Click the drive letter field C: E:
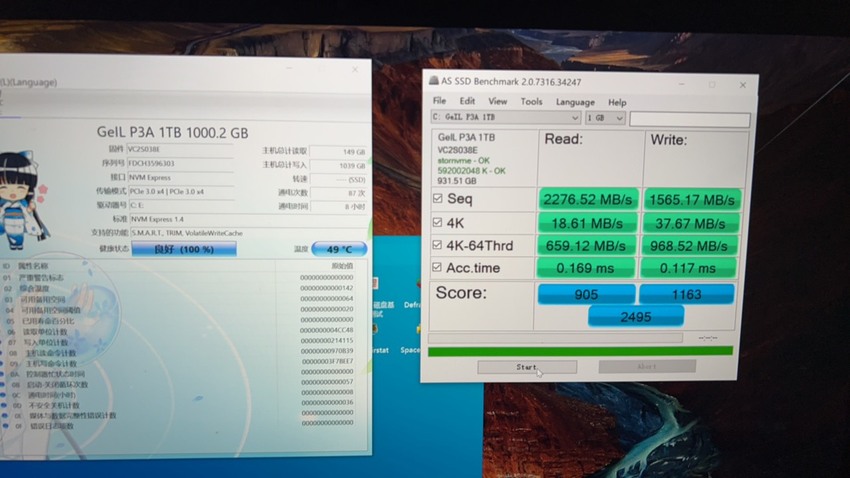 click(x=181, y=205)
